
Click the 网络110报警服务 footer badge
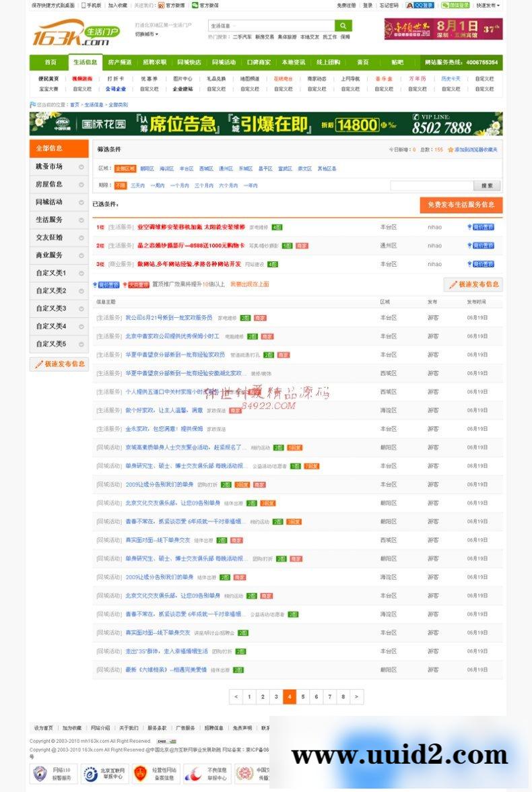pos(53,773)
